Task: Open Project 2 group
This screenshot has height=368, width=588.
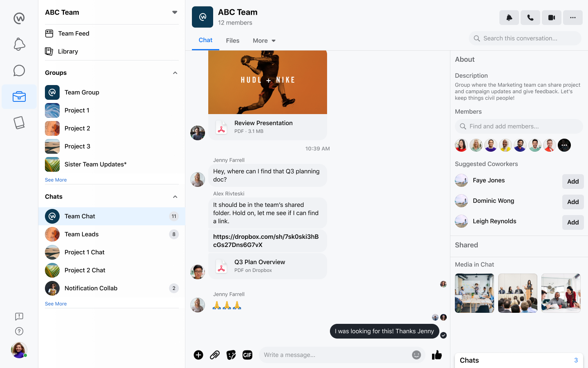Action: pos(111,128)
